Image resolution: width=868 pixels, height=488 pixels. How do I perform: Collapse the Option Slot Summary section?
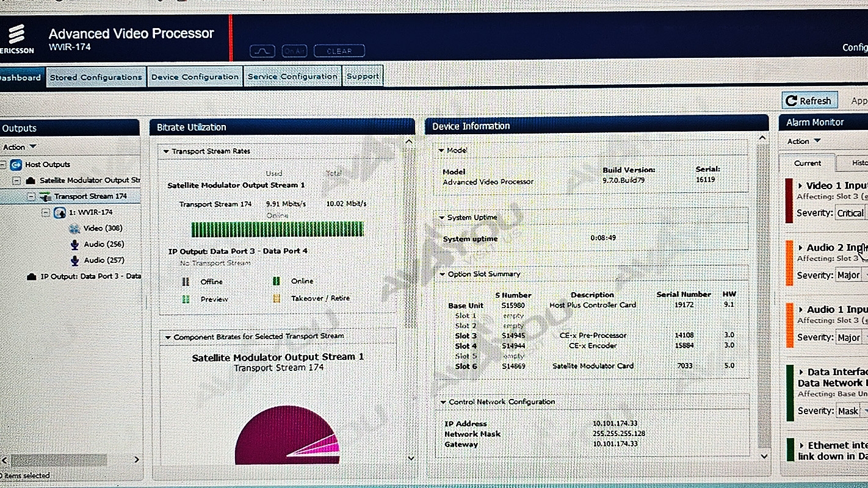tap(442, 274)
